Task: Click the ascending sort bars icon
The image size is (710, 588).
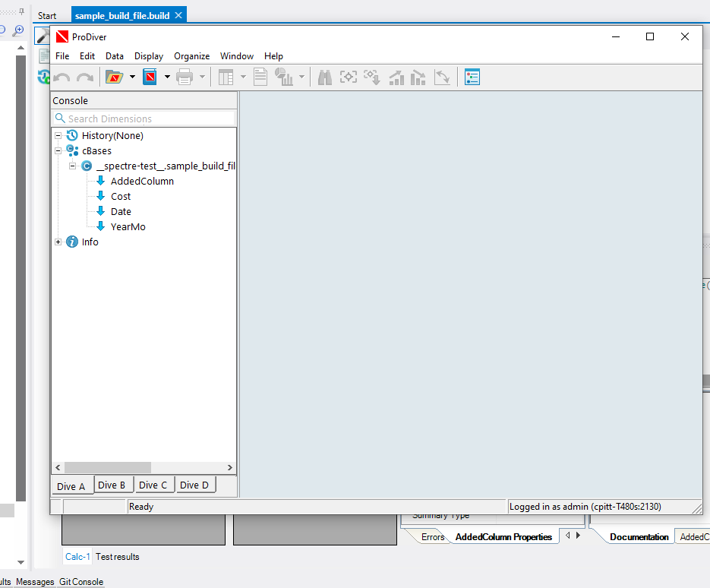Action: point(396,77)
